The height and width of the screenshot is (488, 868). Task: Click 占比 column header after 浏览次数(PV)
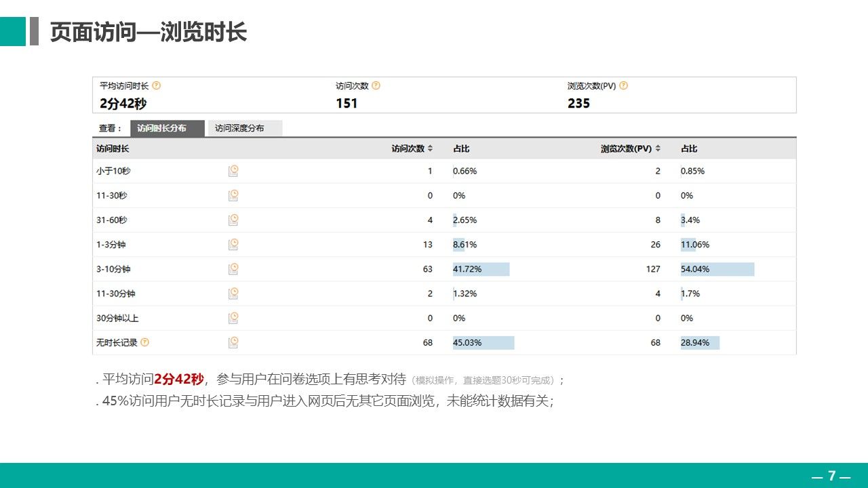(689, 148)
